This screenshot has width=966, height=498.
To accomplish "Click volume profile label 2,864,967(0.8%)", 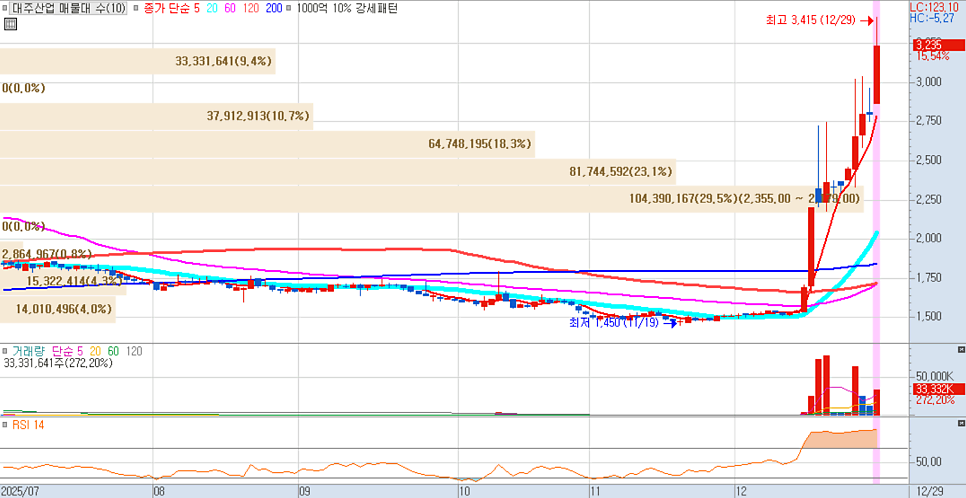I will (x=47, y=254).
